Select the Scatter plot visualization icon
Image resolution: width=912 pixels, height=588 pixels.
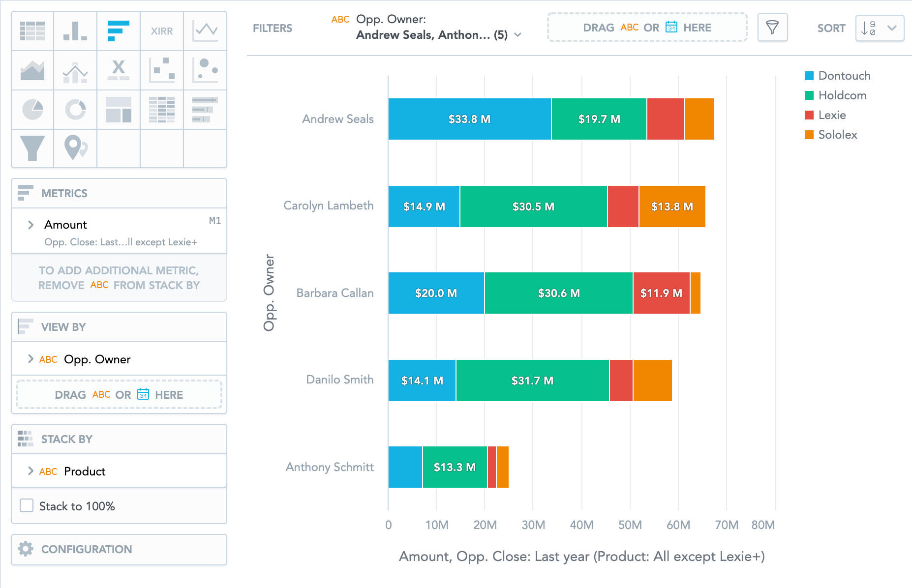coord(162,70)
